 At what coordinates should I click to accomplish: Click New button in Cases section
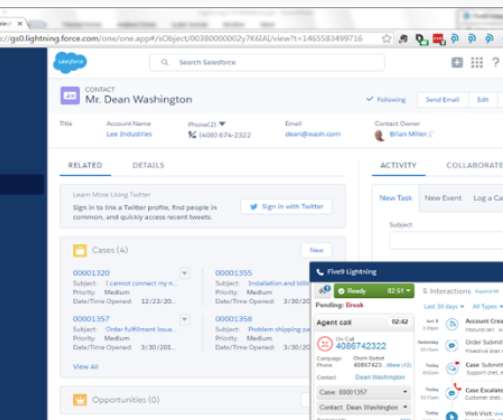pos(317,250)
